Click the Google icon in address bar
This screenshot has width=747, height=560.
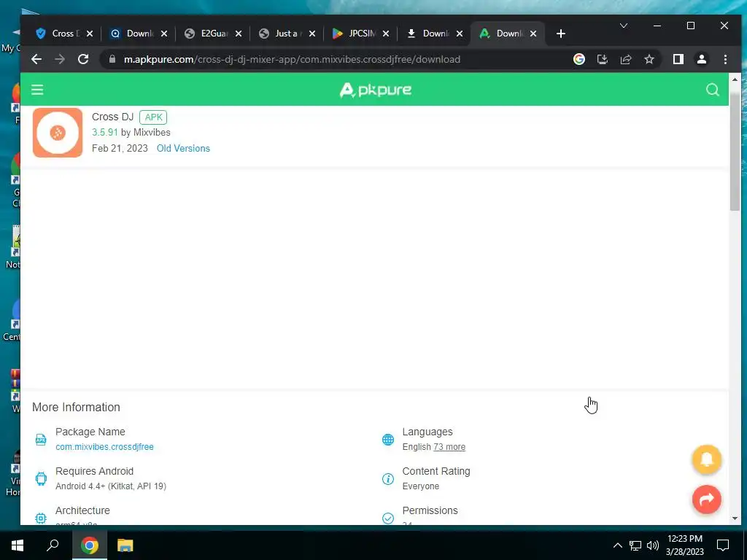coord(578,59)
